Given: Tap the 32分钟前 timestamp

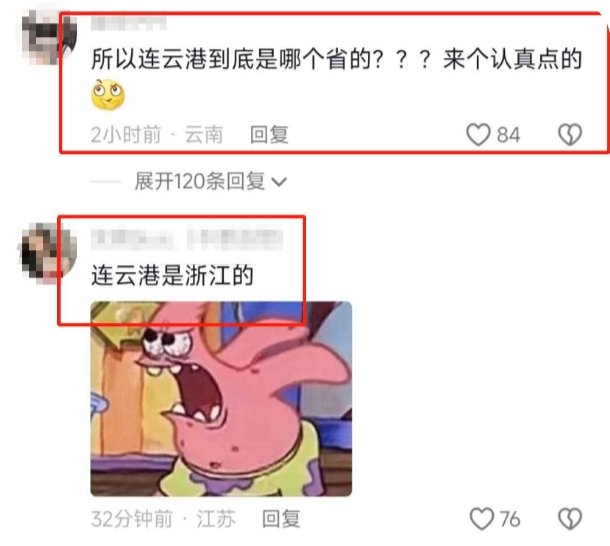Looking at the screenshot, I should (x=132, y=519).
